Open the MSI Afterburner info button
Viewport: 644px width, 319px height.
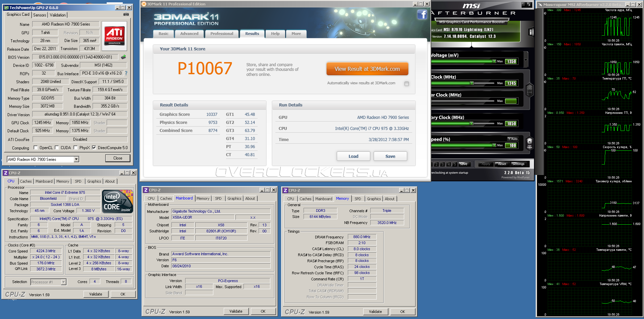[531, 32]
